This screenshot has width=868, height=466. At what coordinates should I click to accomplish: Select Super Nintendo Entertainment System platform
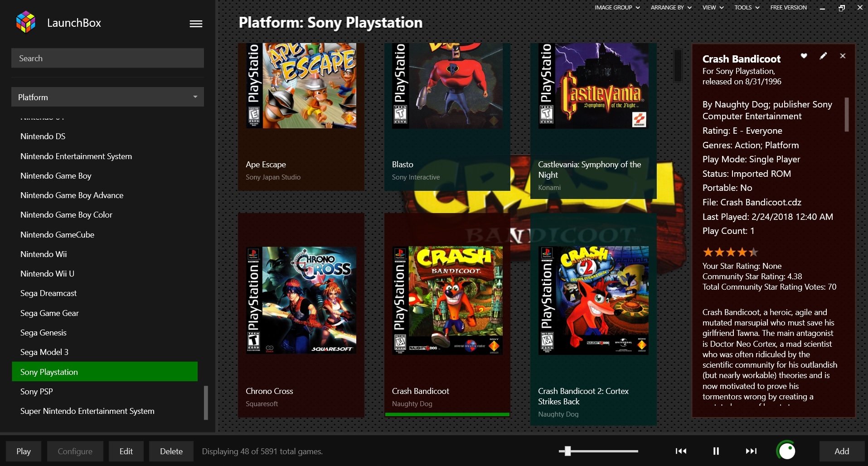coord(105,411)
